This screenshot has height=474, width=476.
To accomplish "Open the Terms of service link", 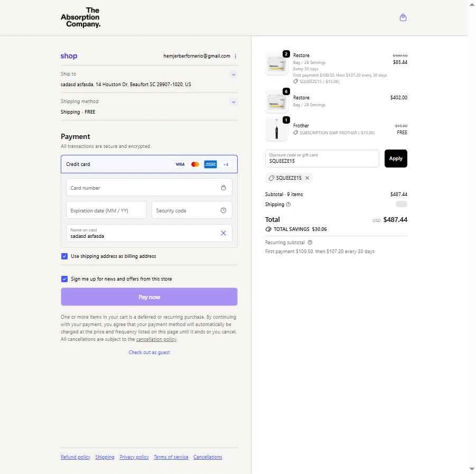I will point(171,457).
